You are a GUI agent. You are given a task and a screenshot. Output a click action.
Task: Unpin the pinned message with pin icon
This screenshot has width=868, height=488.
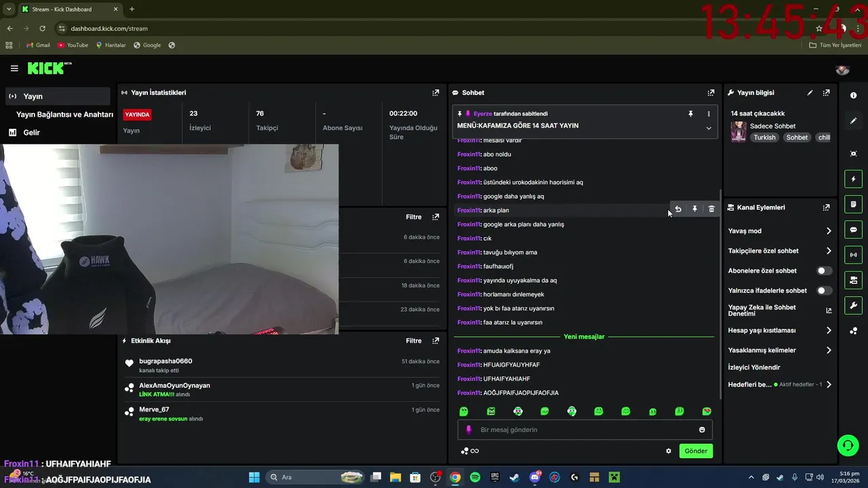click(690, 114)
